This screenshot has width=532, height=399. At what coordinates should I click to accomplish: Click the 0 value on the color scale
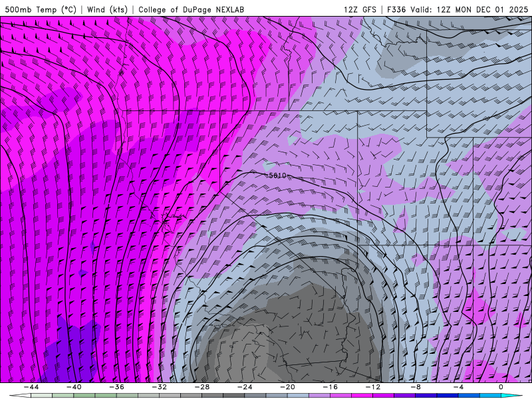point(501,387)
